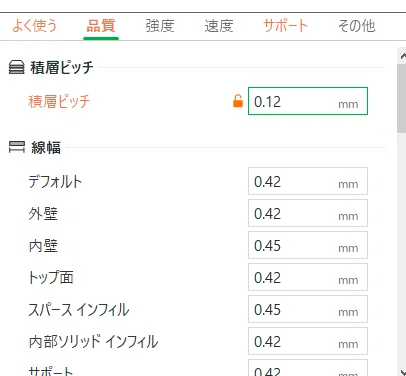Click the 積層ピッチ value field 0.12
The image size is (406, 376).
[x=308, y=101]
